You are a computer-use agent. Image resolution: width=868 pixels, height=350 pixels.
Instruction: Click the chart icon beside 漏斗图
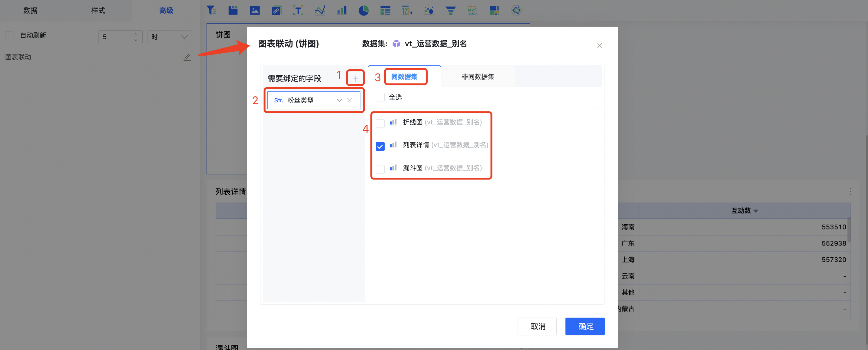coord(393,168)
